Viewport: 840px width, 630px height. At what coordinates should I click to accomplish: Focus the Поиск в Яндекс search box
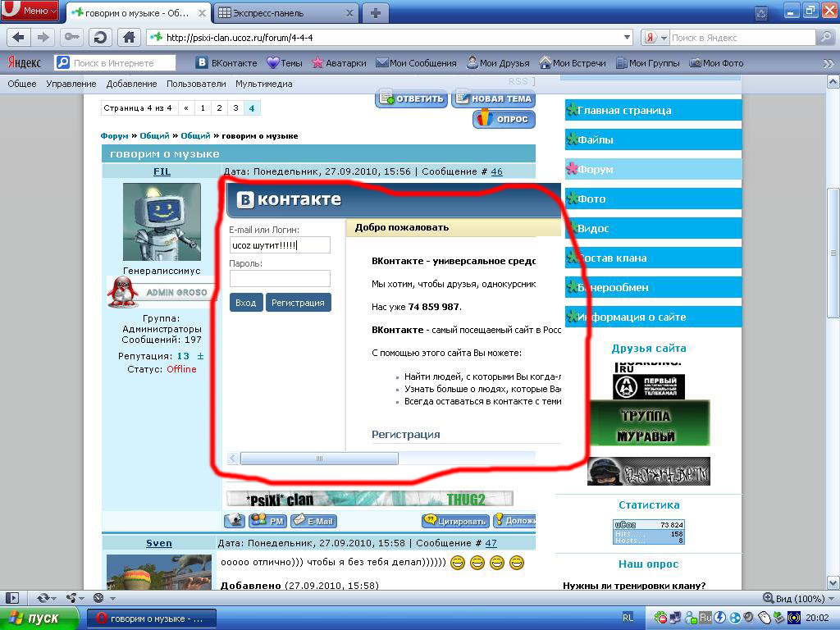[x=742, y=38]
